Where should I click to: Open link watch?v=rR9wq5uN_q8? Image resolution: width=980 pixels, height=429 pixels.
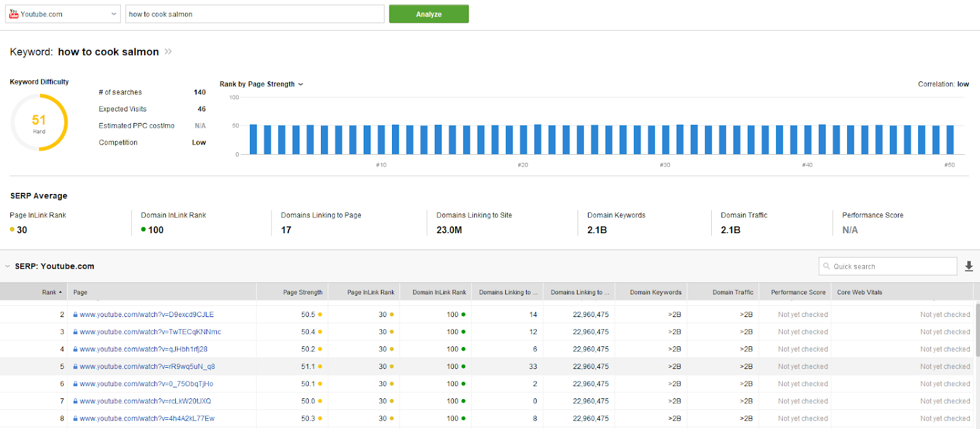click(x=147, y=367)
